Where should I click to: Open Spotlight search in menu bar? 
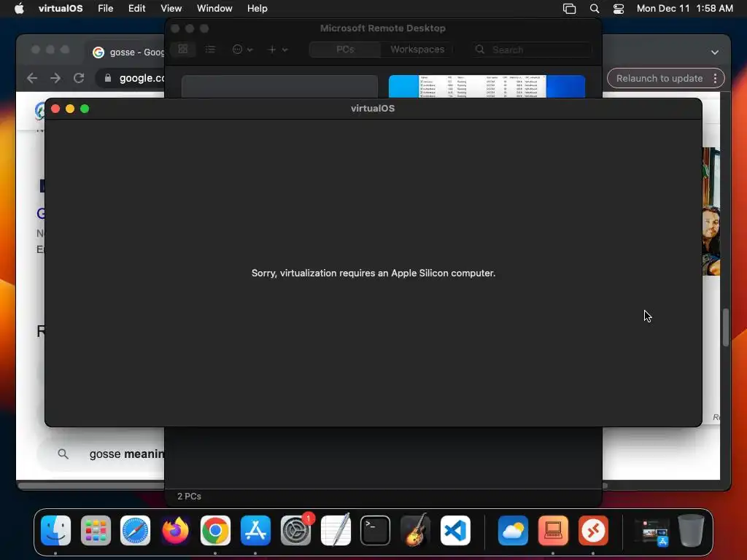(x=594, y=9)
